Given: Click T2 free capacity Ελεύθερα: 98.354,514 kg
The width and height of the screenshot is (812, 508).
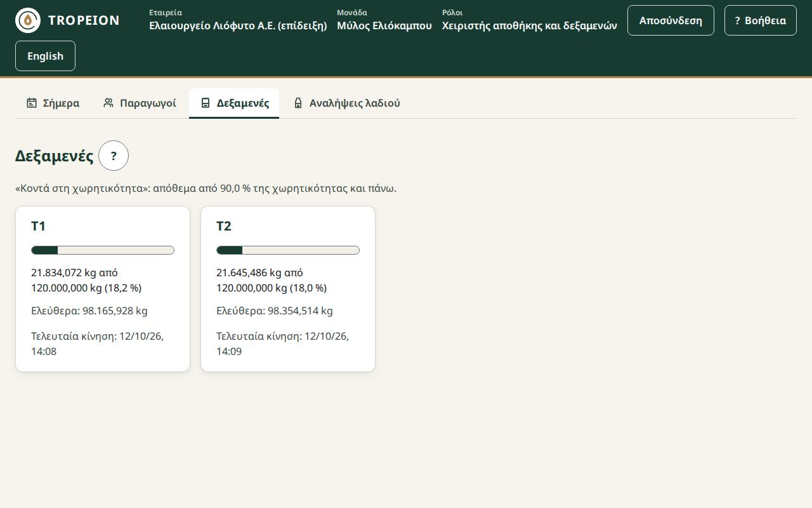Looking at the screenshot, I should click(275, 311).
